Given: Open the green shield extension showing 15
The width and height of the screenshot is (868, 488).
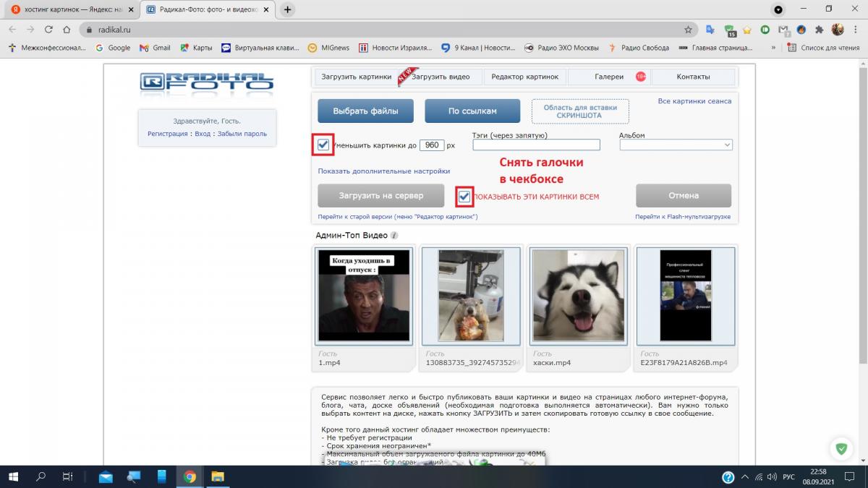Looking at the screenshot, I should point(730,30).
